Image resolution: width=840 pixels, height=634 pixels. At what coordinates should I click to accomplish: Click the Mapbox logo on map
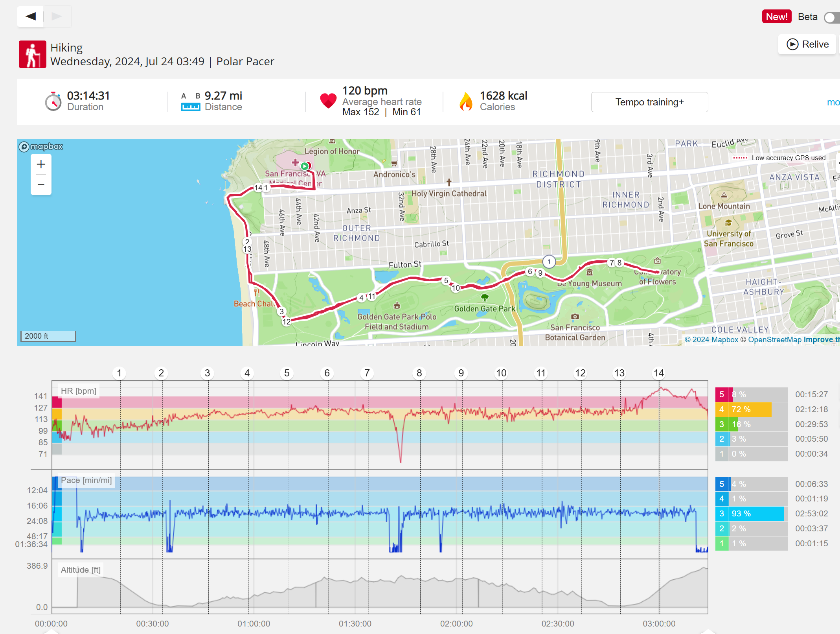(x=41, y=147)
